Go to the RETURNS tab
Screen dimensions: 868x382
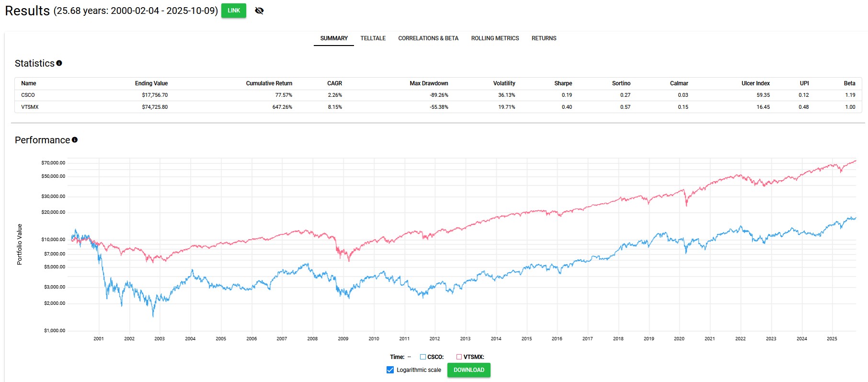point(544,38)
